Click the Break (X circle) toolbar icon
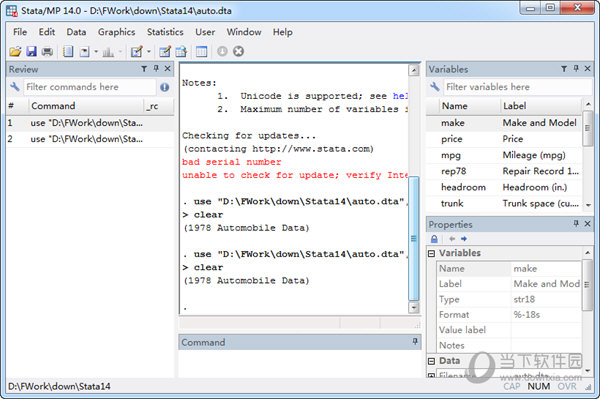This screenshot has width=600, height=399. tap(238, 51)
